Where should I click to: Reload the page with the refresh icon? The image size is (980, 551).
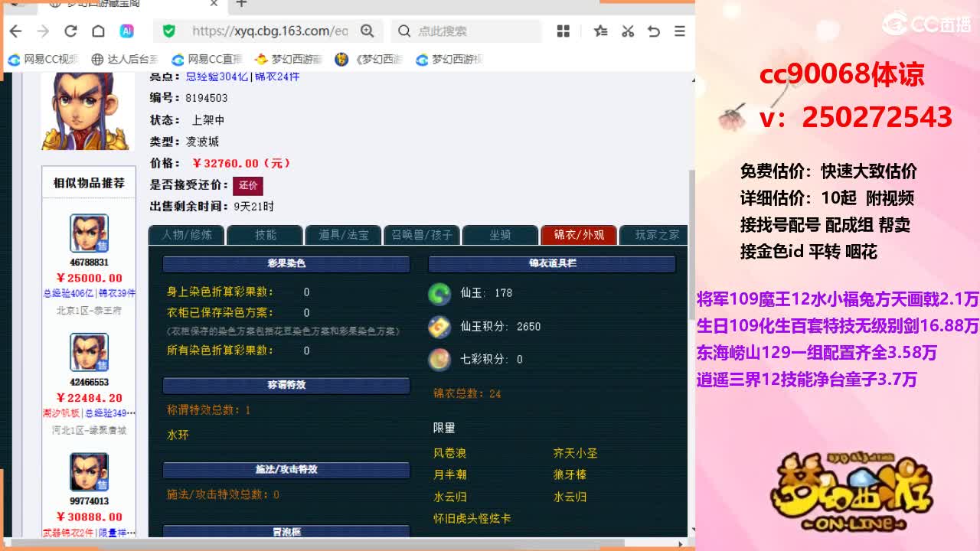70,31
